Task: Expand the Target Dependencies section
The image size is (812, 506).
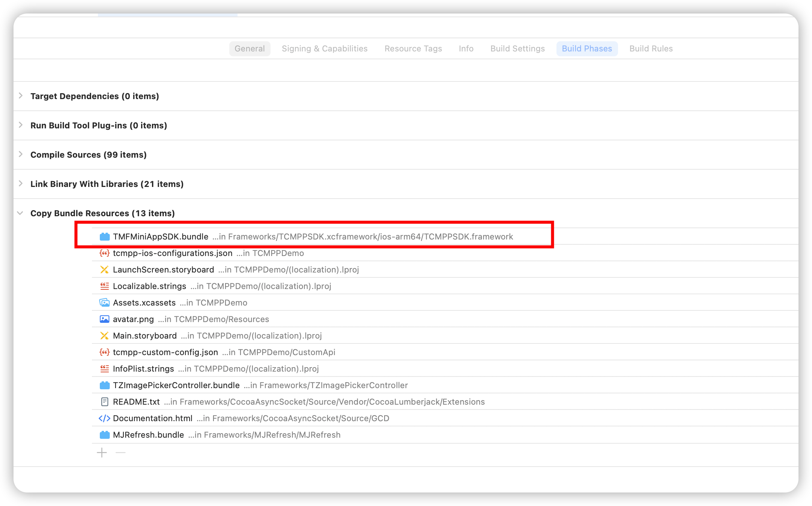Action: pyautogui.click(x=21, y=96)
